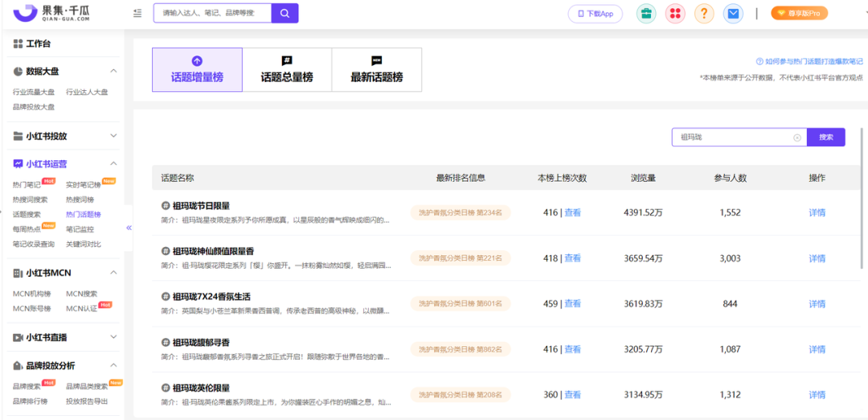Click the 工作台 grid icon
This screenshot has width=868, height=420.
point(18,43)
